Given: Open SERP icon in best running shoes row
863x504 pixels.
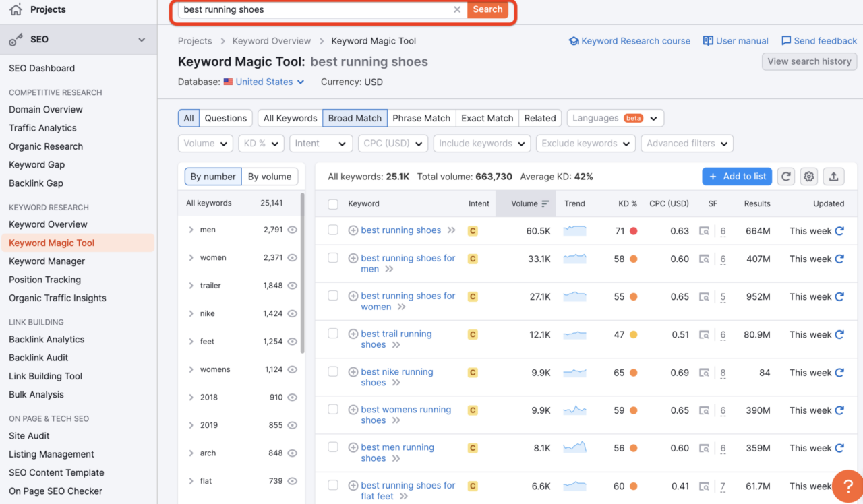Looking at the screenshot, I should click(704, 231).
